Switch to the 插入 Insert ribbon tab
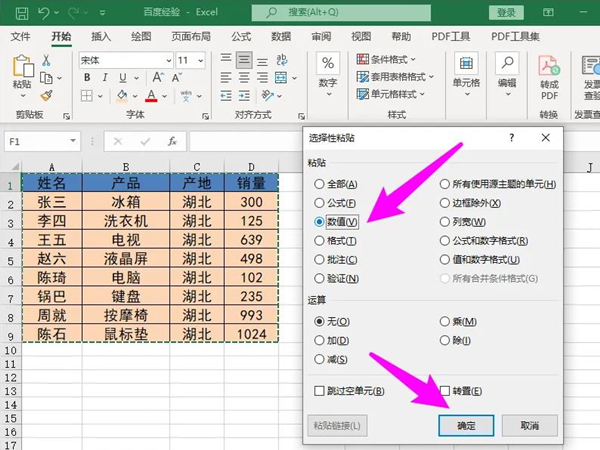This screenshot has height=450, width=600. [101, 36]
